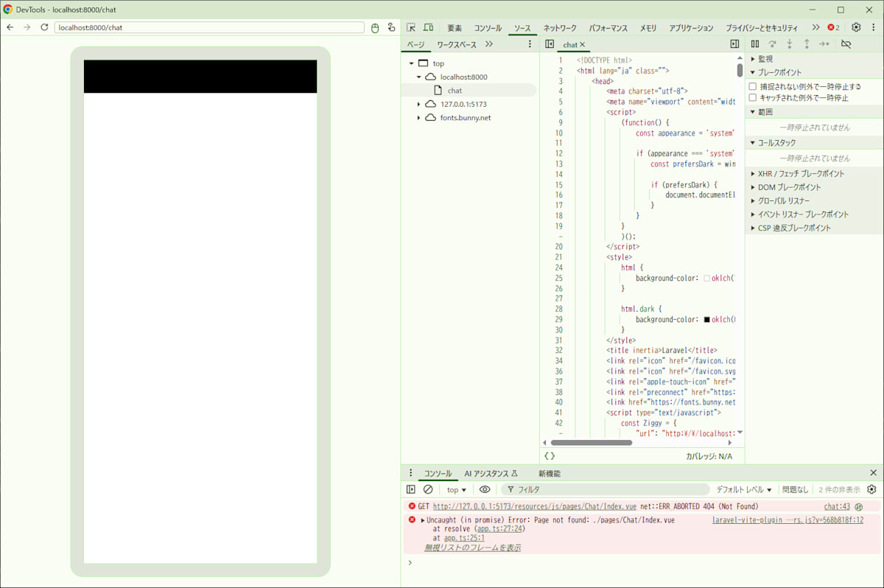Show more navigator tabs chevron beside ワークスペース
The image size is (884, 588).
[x=489, y=44]
